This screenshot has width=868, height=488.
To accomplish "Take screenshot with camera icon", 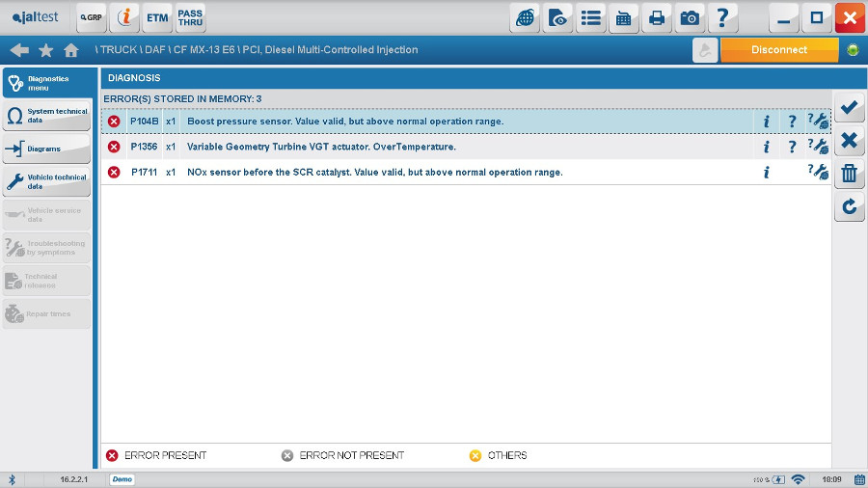I will click(690, 18).
